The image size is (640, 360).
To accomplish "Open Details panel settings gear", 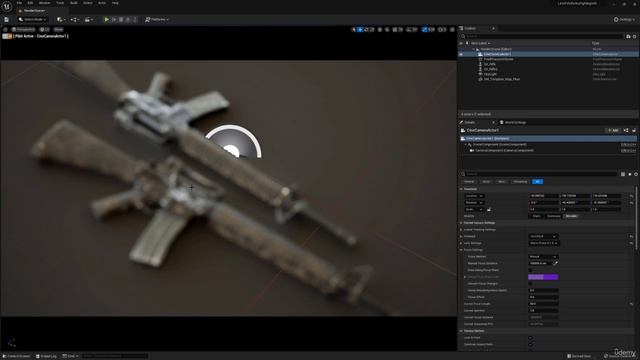I will tap(636, 174).
